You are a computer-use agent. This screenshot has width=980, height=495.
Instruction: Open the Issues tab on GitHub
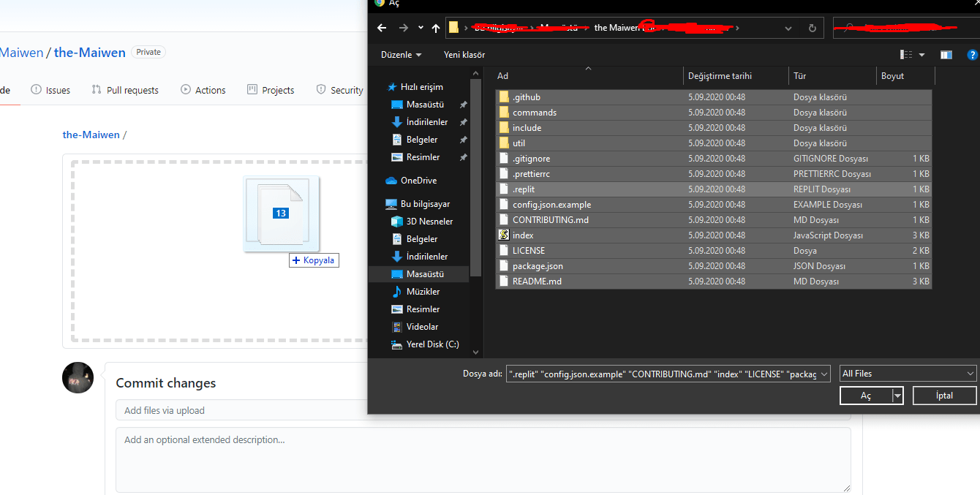(50, 90)
